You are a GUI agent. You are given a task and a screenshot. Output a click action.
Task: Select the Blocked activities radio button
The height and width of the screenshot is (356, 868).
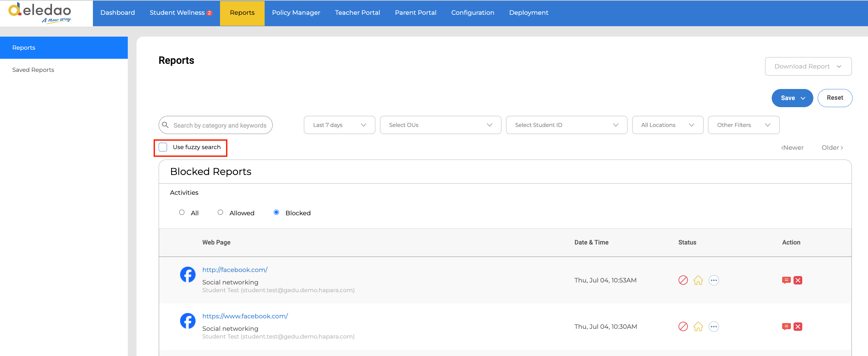click(276, 212)
